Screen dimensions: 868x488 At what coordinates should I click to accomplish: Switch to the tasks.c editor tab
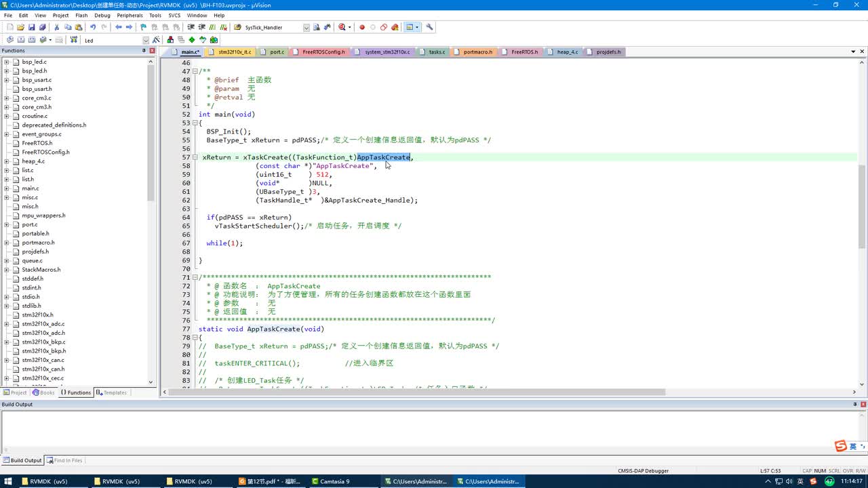(x=433, y=52)
